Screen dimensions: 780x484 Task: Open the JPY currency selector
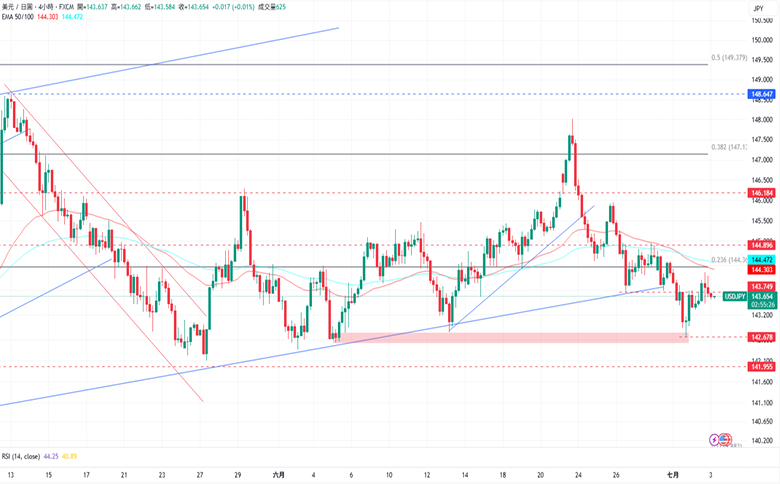click(x=758, y=8)
